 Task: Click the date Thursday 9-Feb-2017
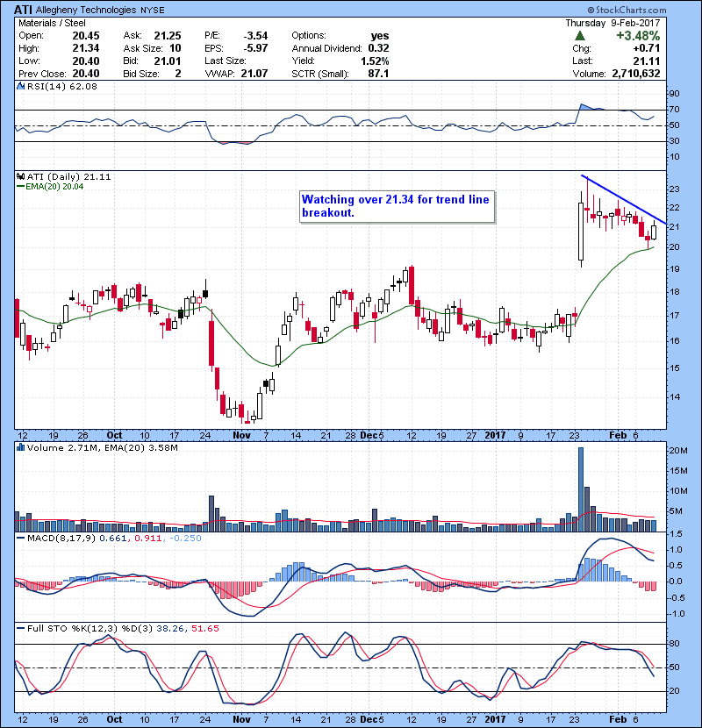tap(612, 23)
